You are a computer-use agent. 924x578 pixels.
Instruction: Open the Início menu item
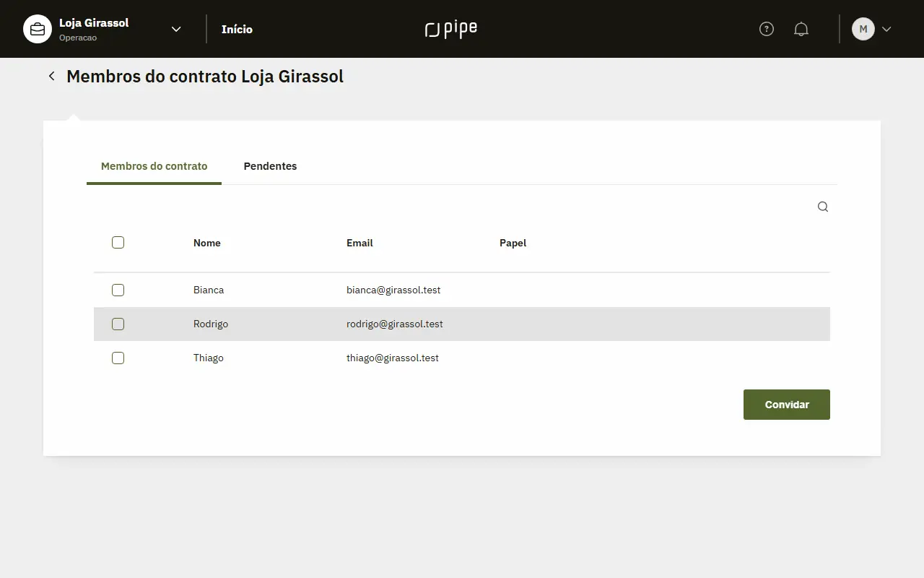(237, 29)
